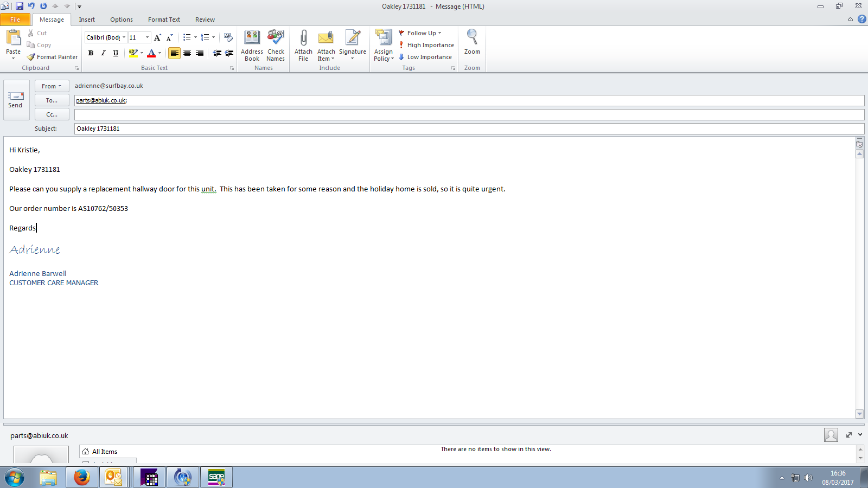Toggle italic formatting
The width and height of the screenshot is (868, 488).
103,53
